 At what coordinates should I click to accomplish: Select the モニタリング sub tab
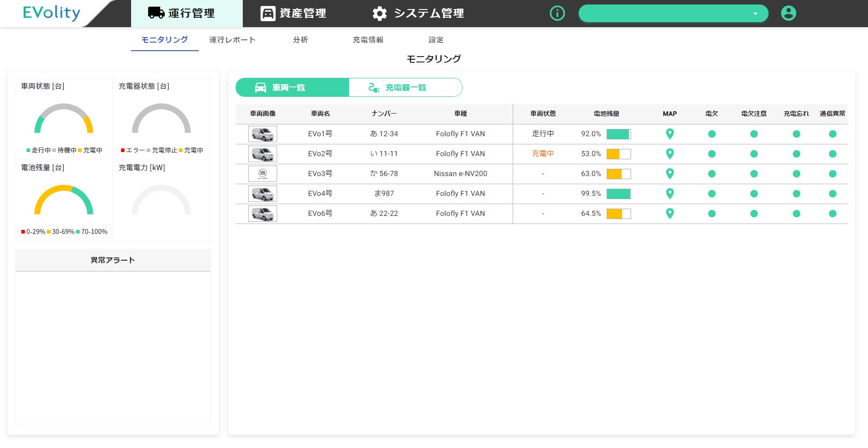[165, 40]
